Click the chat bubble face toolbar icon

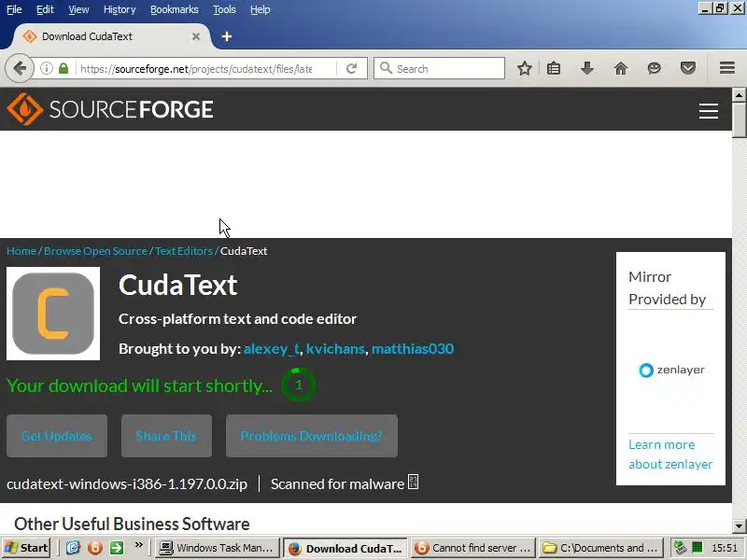click(x=655, y=68)
